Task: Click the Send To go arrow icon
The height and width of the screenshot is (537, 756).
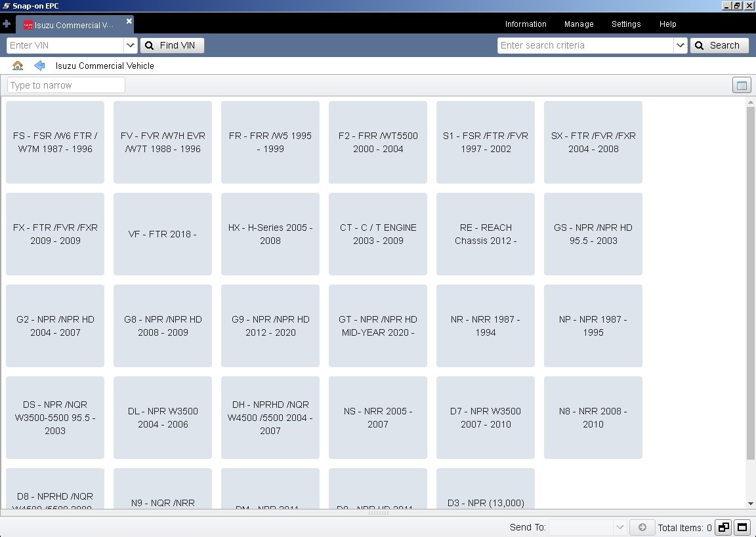Action: click(642, 527)
